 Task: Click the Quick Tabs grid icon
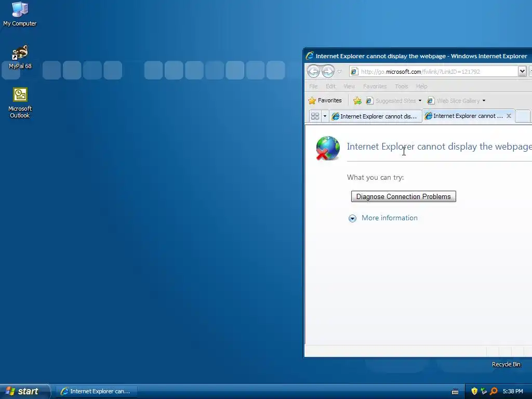(x=315, y=116)
